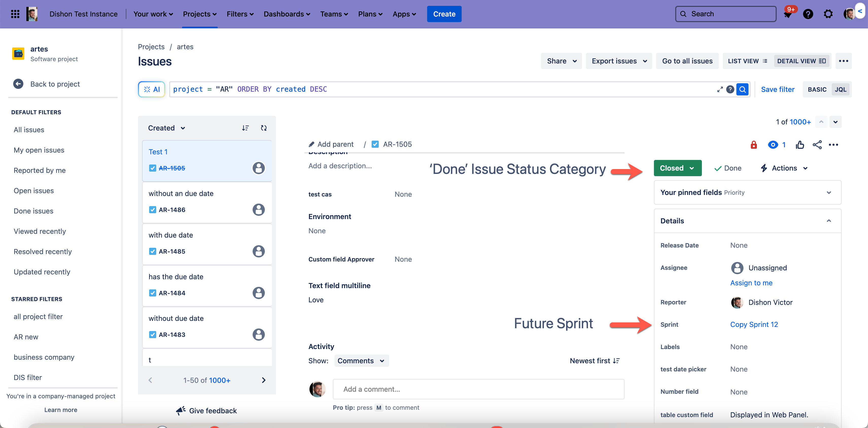Click the app switcher grid icon
The width and height of the screenshot is (868, 428).
click(x=15, y=14)
